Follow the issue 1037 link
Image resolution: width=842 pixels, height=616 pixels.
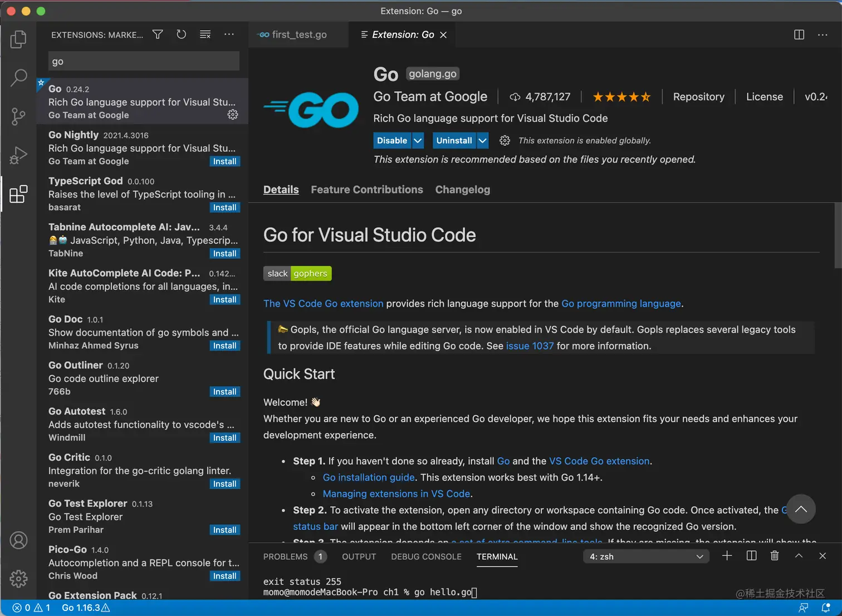[x=530, y=346]
